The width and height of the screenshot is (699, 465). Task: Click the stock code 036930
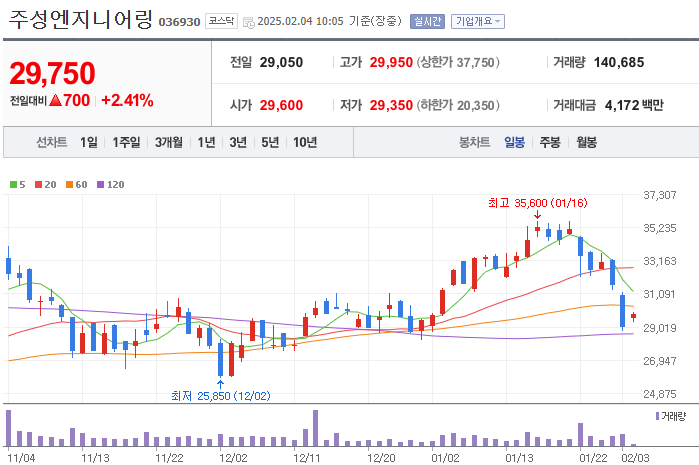(179, 22)
